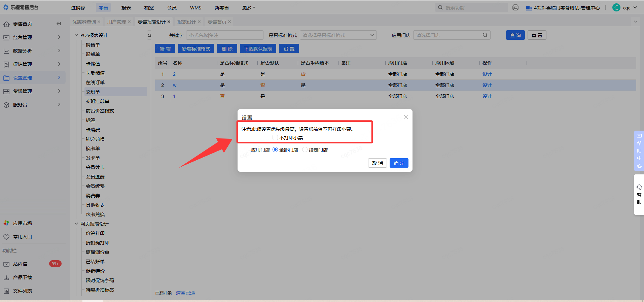Open the 零售首页 home icon in sidebar
Screen dimensions: 644x302
6,24
